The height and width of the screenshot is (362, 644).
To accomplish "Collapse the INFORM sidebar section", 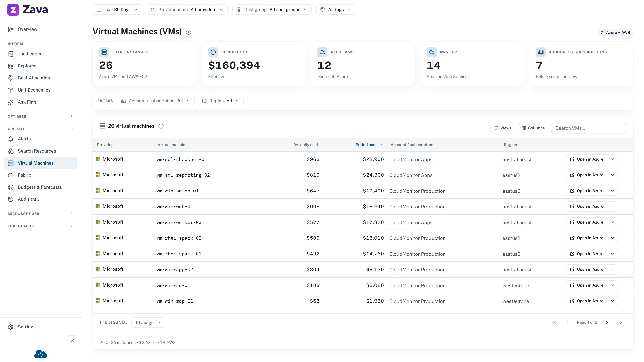I will coord(41,44).
